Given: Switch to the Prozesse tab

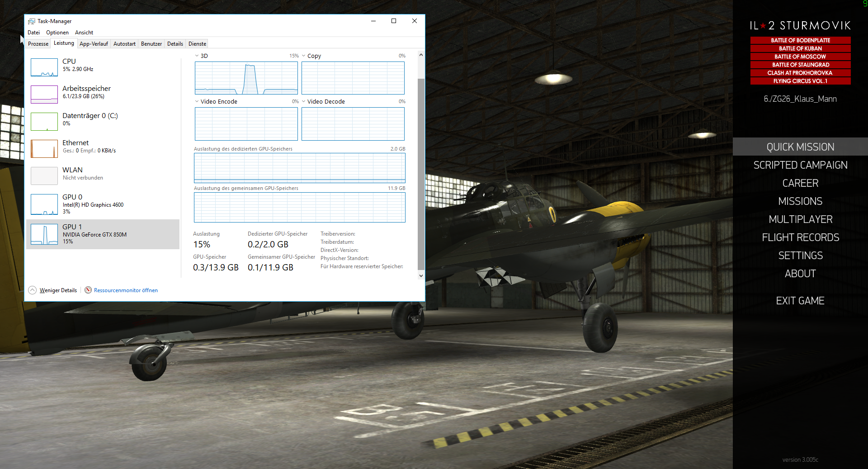Looking at the screenshot, I should [x=38, y=44].
